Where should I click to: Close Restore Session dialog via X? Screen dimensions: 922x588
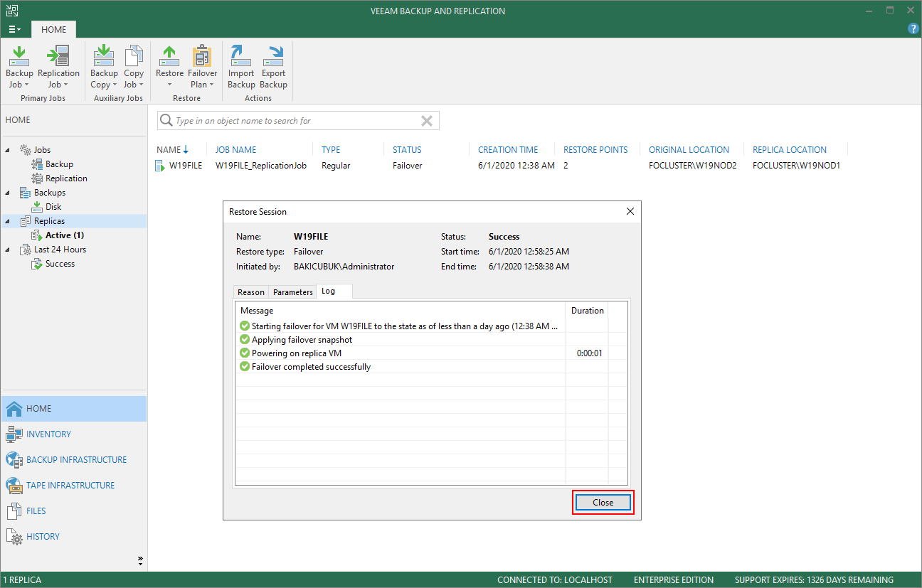pyautogui.click(x=630, y=212)
